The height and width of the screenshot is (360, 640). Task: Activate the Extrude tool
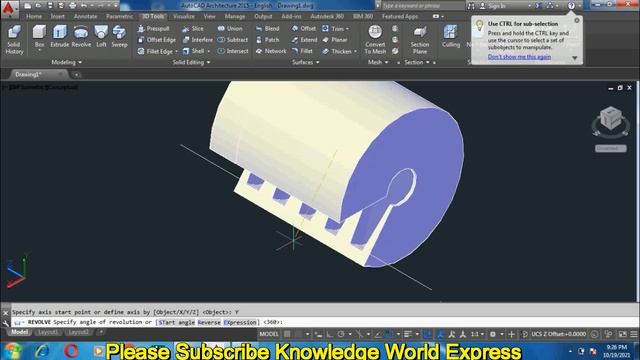tap(60, 36)
